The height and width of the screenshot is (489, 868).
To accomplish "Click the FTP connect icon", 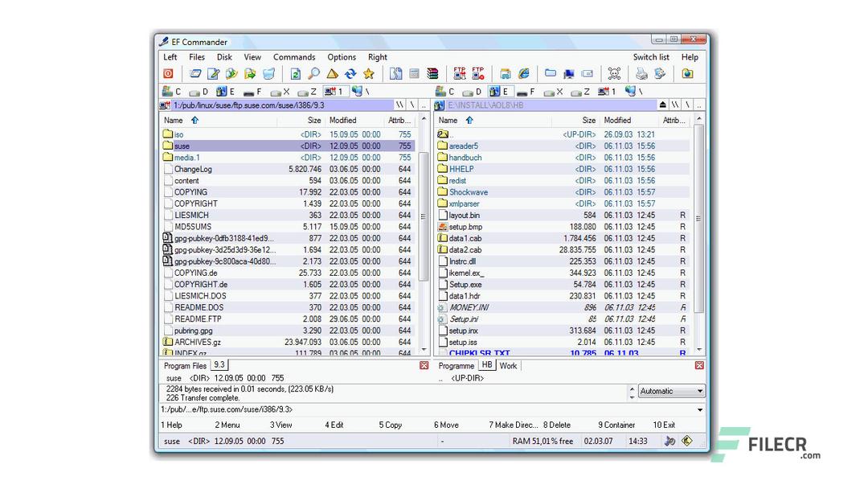I will (x=460, y=74).
